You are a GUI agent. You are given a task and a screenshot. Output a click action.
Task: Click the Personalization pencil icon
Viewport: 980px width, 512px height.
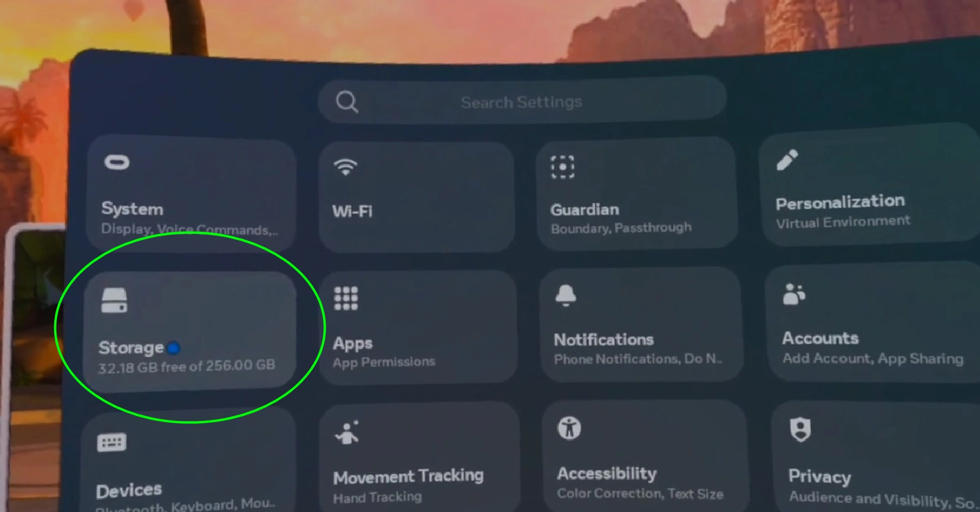pyautogui.click(x=787, y=160)
